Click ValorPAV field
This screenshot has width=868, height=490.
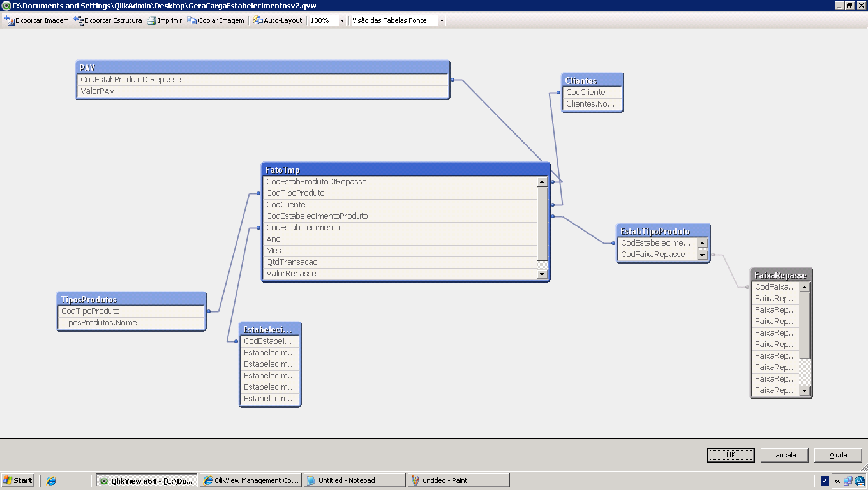(262, 91)
